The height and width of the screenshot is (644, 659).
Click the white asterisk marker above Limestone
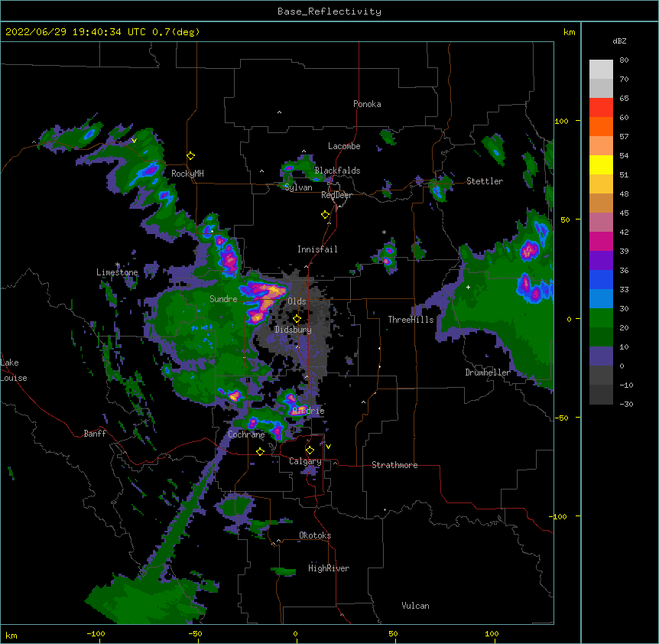118,265
